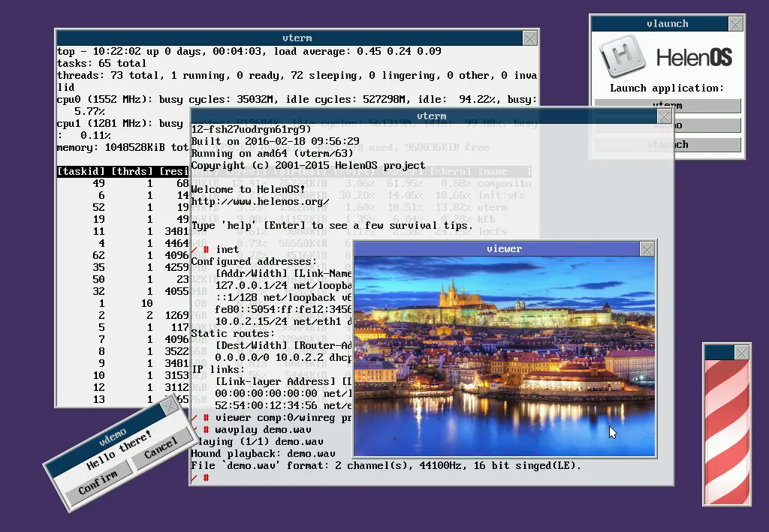
Task: Launch another vlaunch from the launcher button
Action: [668, 145]
